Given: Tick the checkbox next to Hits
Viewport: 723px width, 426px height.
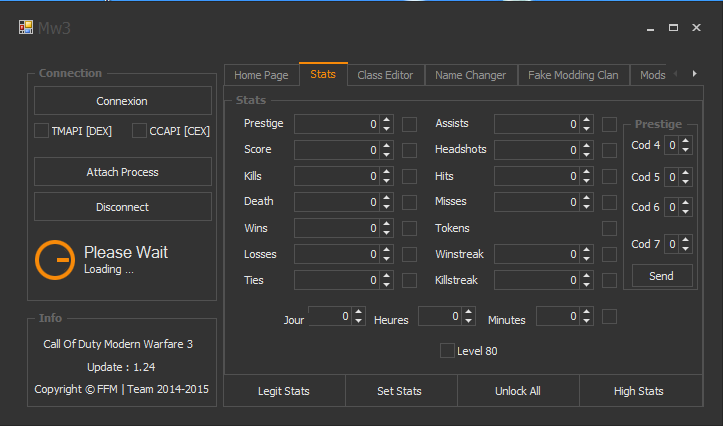Looking at the screenshot, I should pyautogui.click(x=609, y=176).
